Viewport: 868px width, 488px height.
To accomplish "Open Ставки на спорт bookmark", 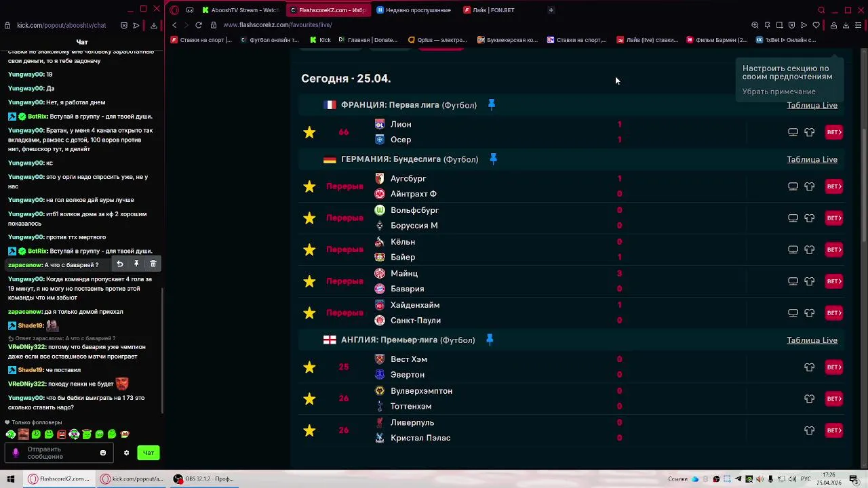I will tap(201, 40).
